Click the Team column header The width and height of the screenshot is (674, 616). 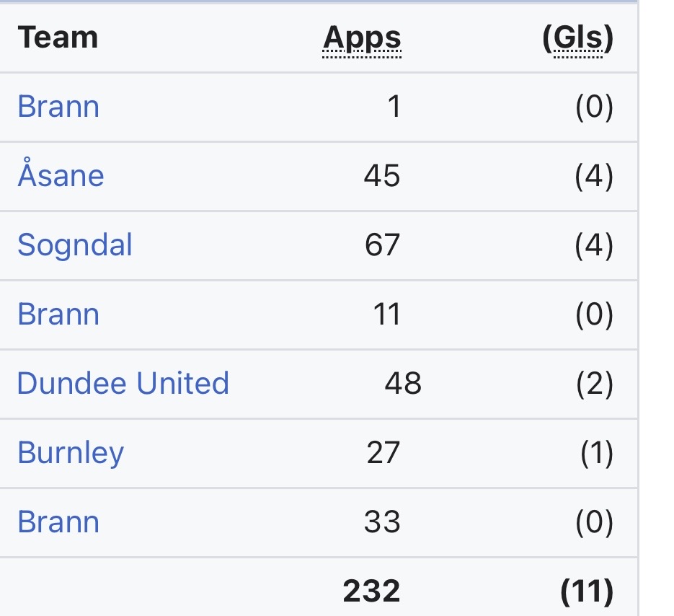pos(58,38)
